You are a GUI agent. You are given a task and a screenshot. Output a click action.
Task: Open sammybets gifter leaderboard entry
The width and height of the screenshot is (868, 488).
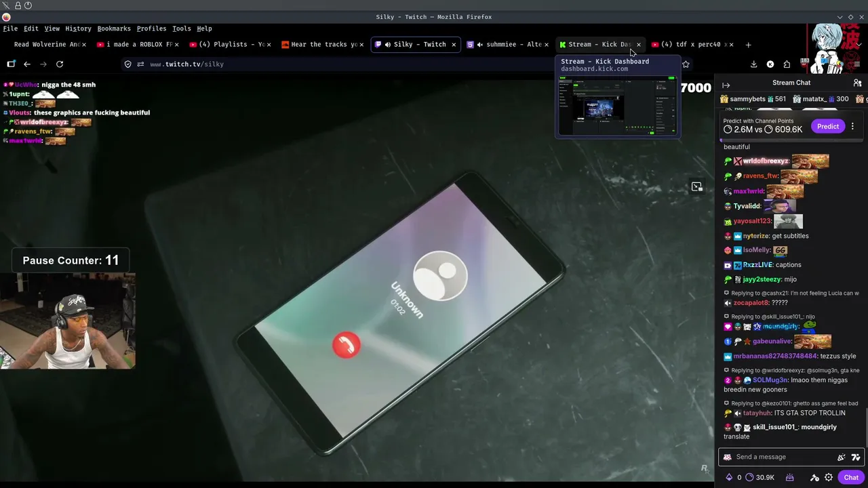pyautogui.click(x=753, y=99)
